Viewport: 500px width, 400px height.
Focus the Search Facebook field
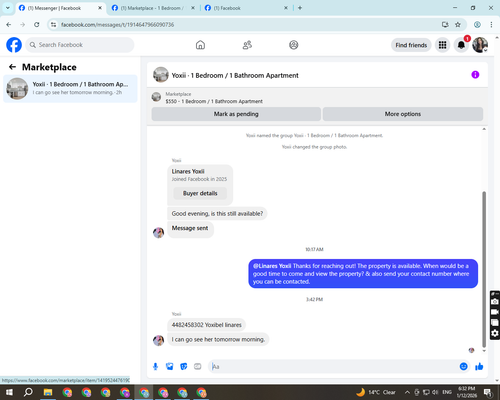point(80,45)
